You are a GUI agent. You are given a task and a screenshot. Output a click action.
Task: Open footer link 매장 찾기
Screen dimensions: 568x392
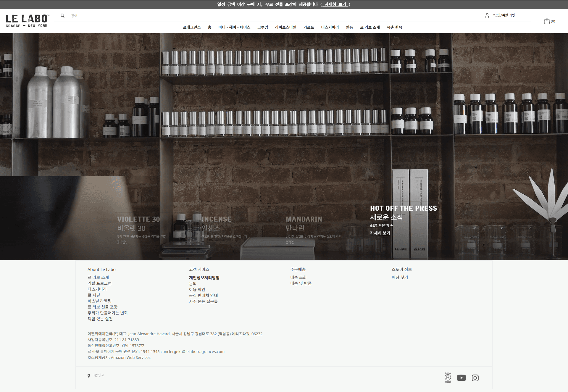coord(400,277)
